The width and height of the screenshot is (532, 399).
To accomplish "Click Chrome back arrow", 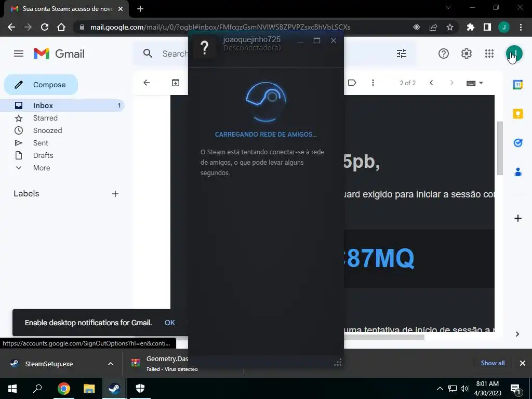I will 11,27.
